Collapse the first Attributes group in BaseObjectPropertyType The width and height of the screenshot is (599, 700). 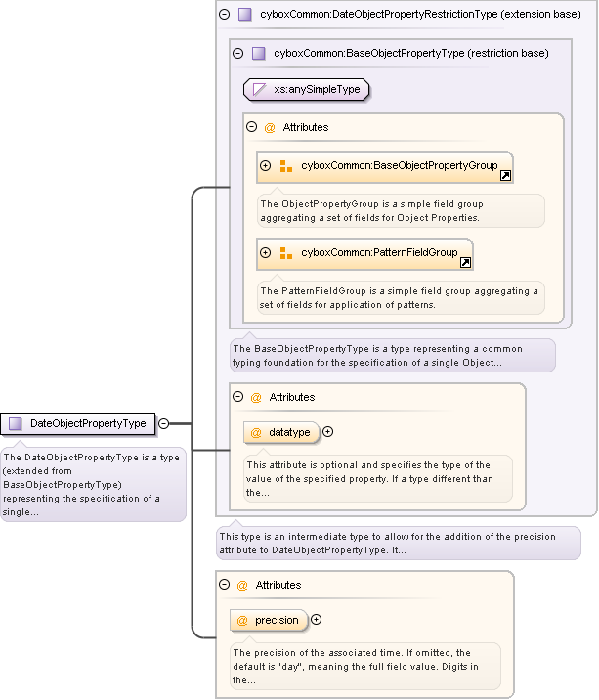pos(252,127)
